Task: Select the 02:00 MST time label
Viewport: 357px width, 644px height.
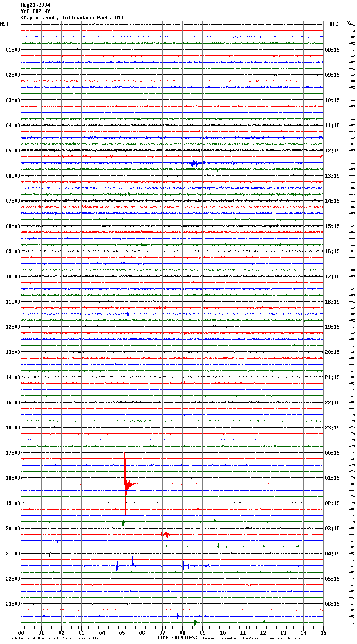Action: (13, 75)
